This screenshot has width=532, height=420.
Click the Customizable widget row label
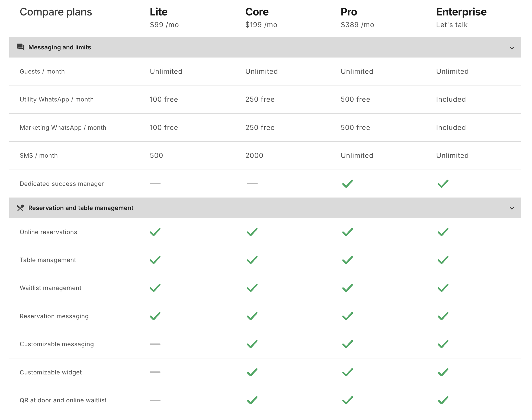(x=51, y=372)
